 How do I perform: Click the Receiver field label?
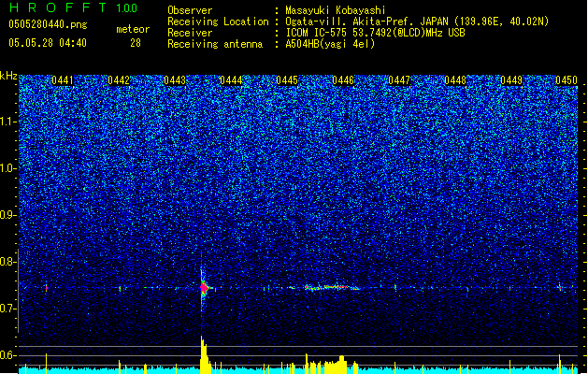(190, 33)
